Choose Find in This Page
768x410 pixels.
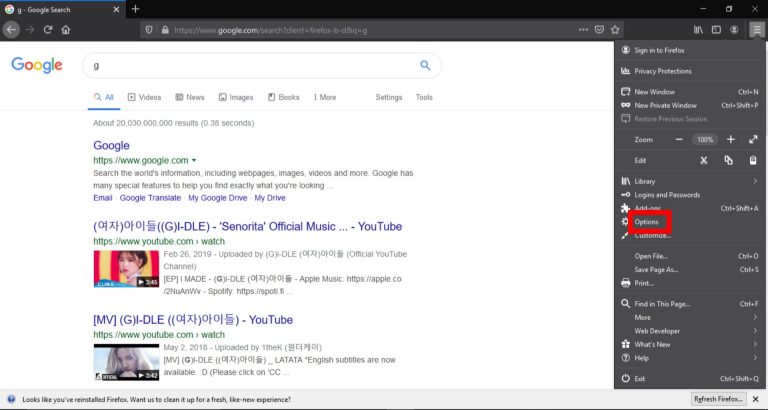tap(690, 304)
